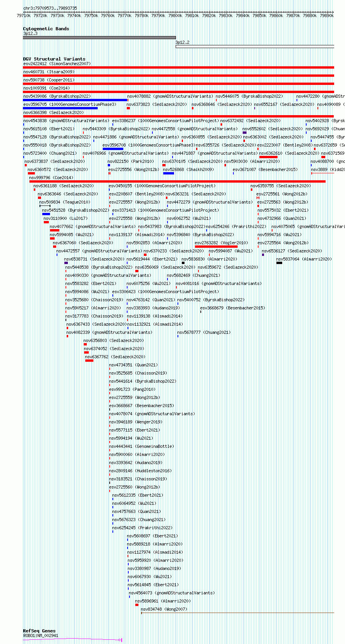Click the purple bar under nsv6538731
Image resolution: width=345 pixels, height=644 pixels.
[x=66, y=263]
